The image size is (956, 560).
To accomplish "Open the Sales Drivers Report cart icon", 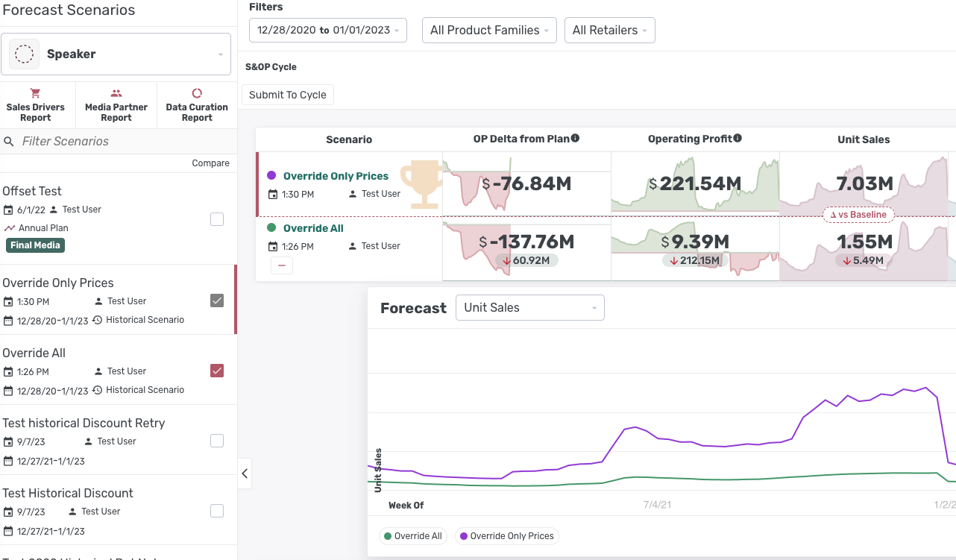I will click(x=35, y=93).
